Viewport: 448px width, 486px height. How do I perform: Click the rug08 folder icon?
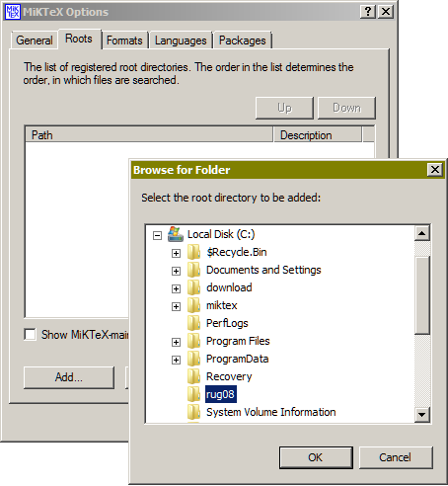194,394
